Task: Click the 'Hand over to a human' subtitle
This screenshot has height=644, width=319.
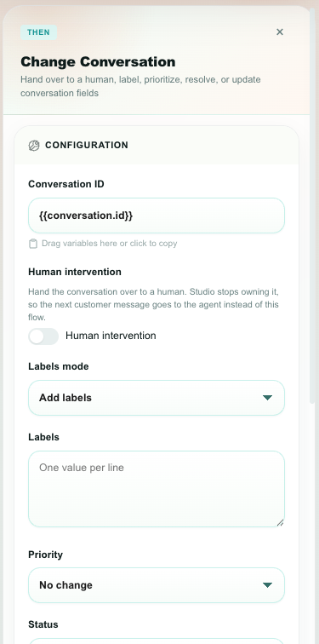Action: pyautogui.click(x=140, y=86)
